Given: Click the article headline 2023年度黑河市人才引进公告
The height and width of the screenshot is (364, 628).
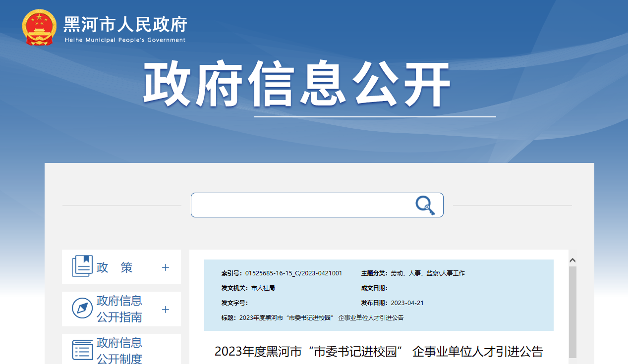Looking at the screenshot, I should click(379, 352).
